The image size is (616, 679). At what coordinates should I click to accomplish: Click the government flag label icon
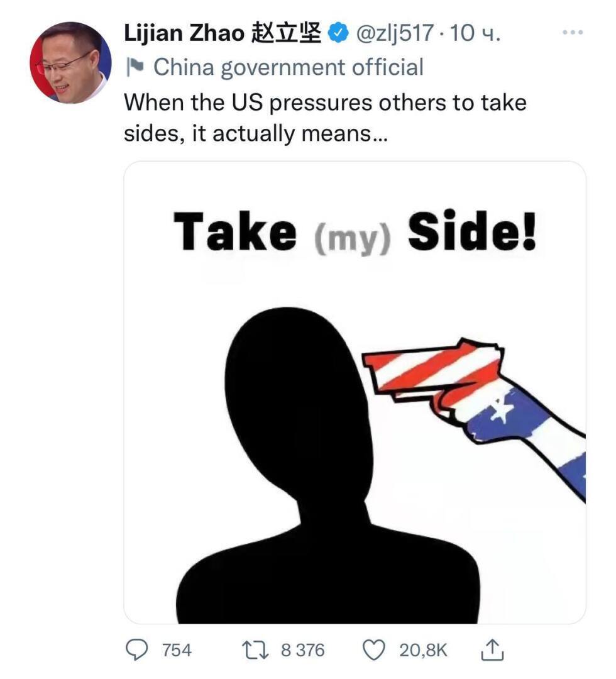[134, 68]
